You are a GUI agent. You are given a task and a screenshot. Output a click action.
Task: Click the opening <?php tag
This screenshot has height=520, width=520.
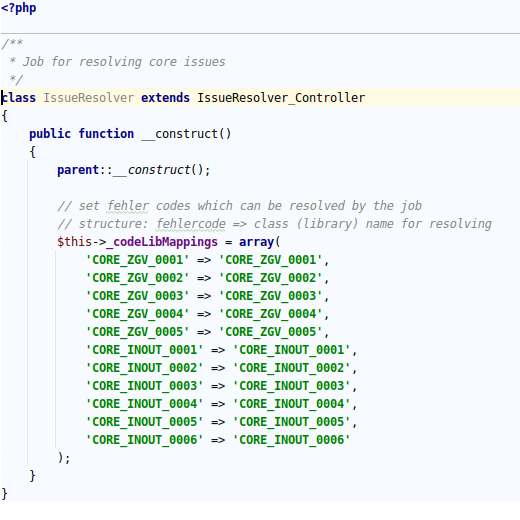coord(19,8)
